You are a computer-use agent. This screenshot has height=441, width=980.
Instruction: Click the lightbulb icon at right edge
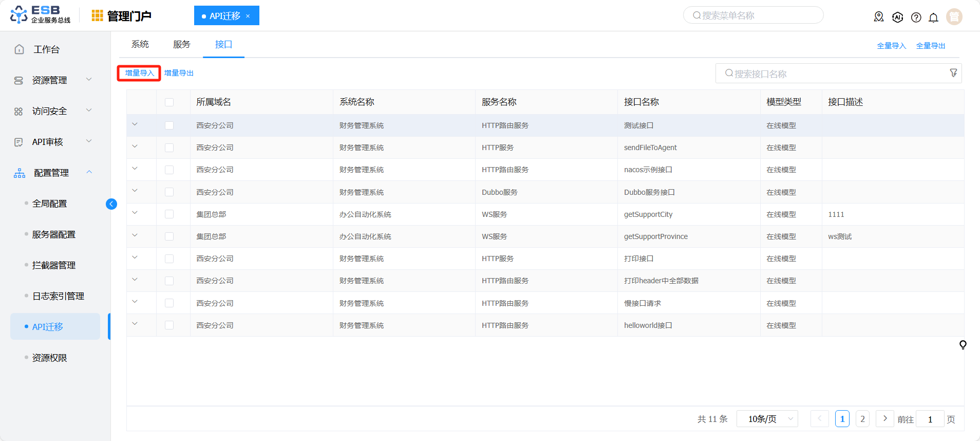coord(963,344)
